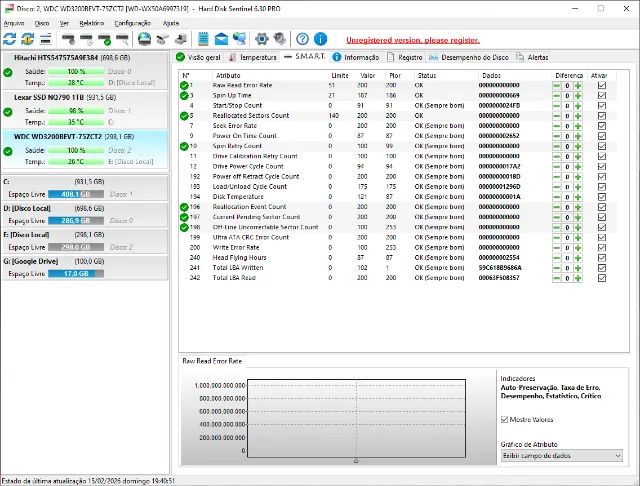Image resolution: width=640 pixels, height=486 pixels.
Task: Toggle Ativar checkbox for Head Flying Hours
Action: [x=602, y=258]
